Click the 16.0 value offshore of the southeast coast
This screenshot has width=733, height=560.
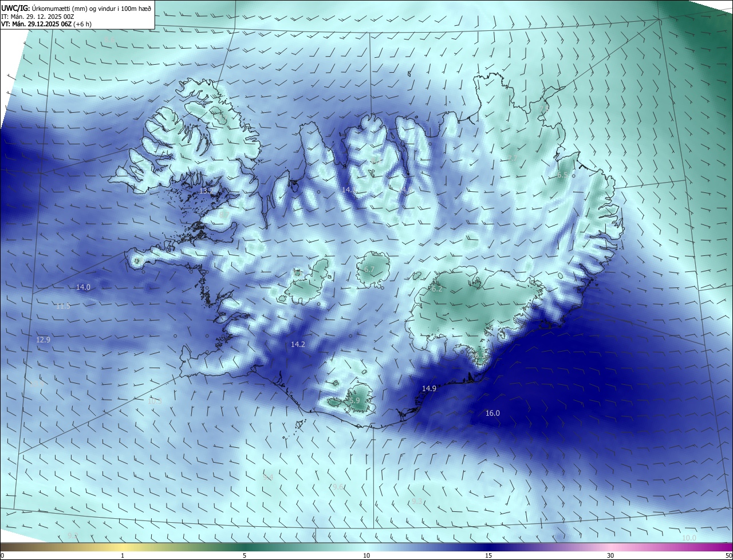[492, 413]
